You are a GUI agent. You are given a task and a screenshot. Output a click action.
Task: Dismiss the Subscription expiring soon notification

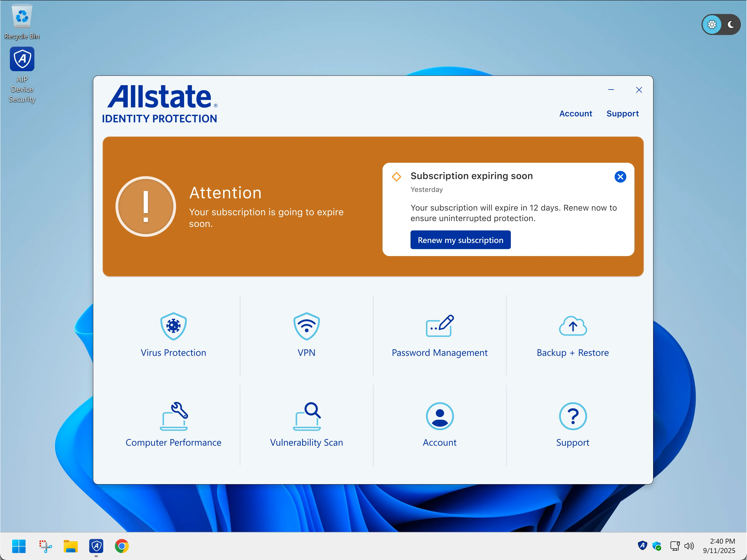620,177
